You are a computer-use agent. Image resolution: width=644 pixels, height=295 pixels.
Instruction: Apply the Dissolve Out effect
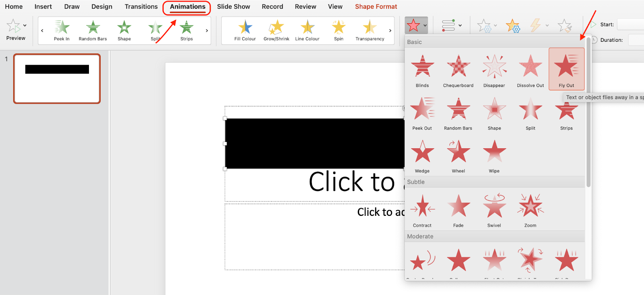point(530,70)
